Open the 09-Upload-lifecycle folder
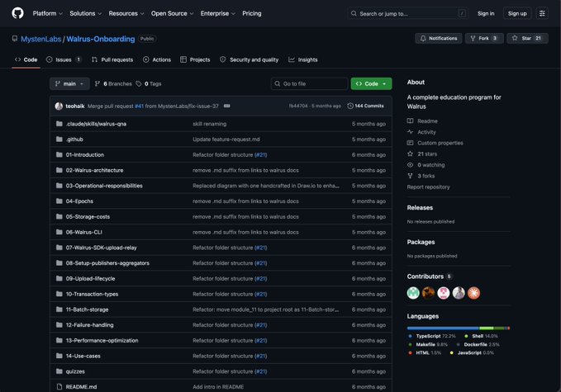The height and width of the screenshot is (392, 561). (90, 278)
